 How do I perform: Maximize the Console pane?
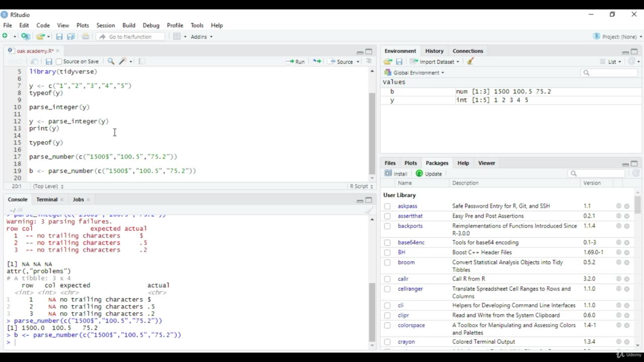click(x=369, y=200)
